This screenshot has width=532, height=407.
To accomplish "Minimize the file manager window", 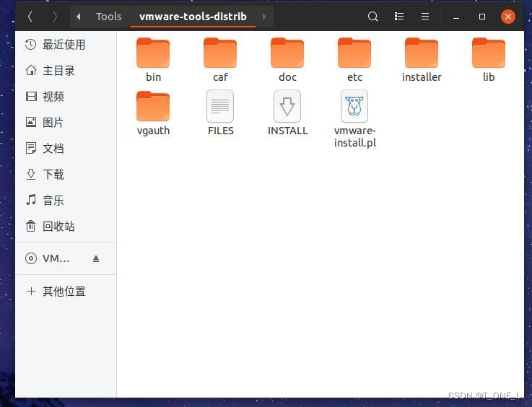I will pos(456,17).
